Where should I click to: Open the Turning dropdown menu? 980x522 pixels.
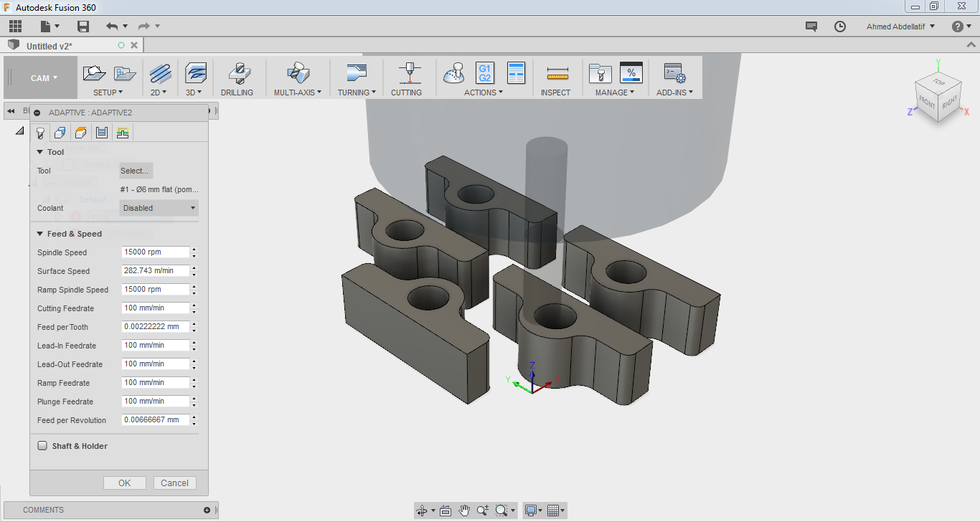coord(357,92)
